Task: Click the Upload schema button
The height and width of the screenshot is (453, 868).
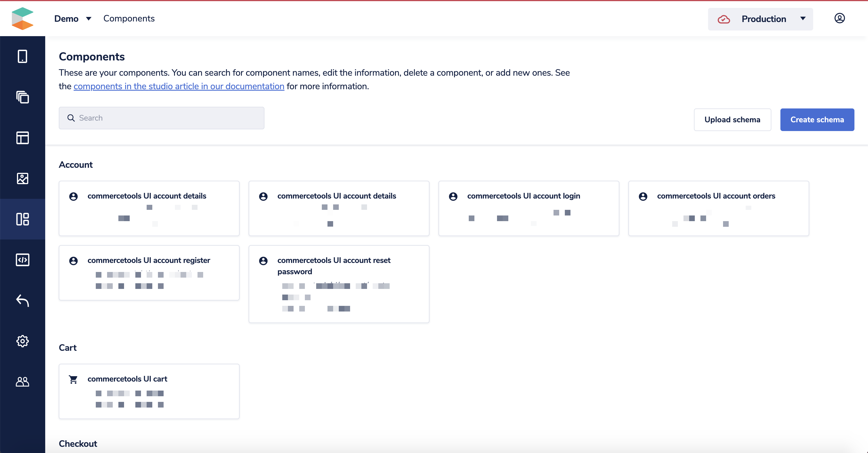Action: pyautogui.click(x=732, y=119)
